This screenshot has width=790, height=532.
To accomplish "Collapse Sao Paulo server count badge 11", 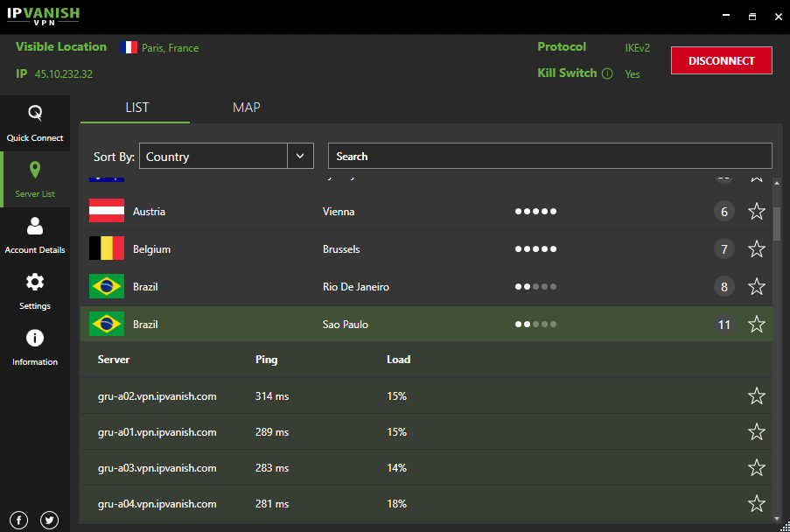I will pyautogui.click(x=724, y=325).
